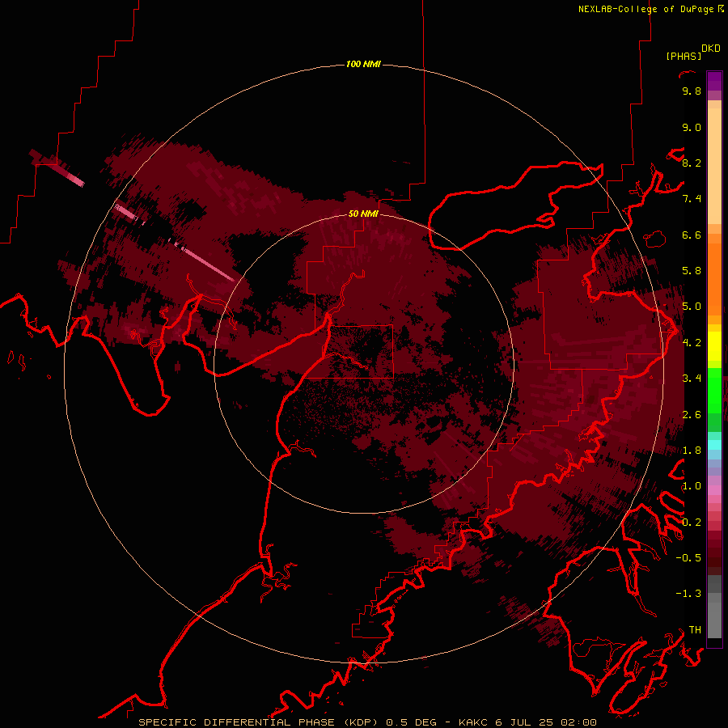The height and width of the screenshot is (728, 728).
Task: Click the -0.5 value on the color scale
Action: [688, 558]
